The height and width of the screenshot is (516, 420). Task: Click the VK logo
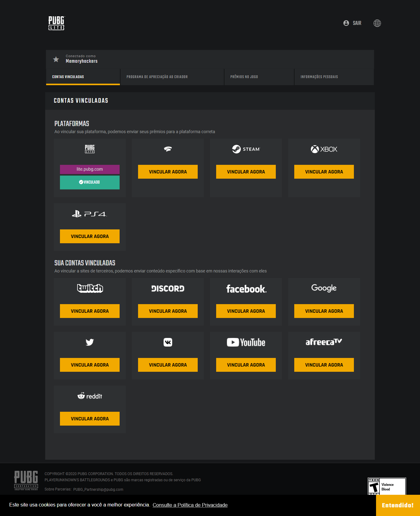[x=168, y=342]
